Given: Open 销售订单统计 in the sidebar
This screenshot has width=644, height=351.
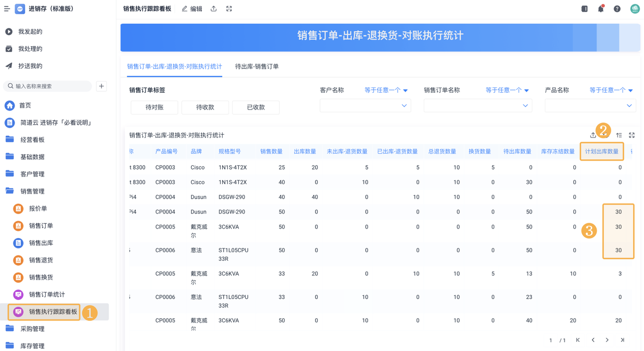Looking at the screenshot, I should tap(47, 294).
